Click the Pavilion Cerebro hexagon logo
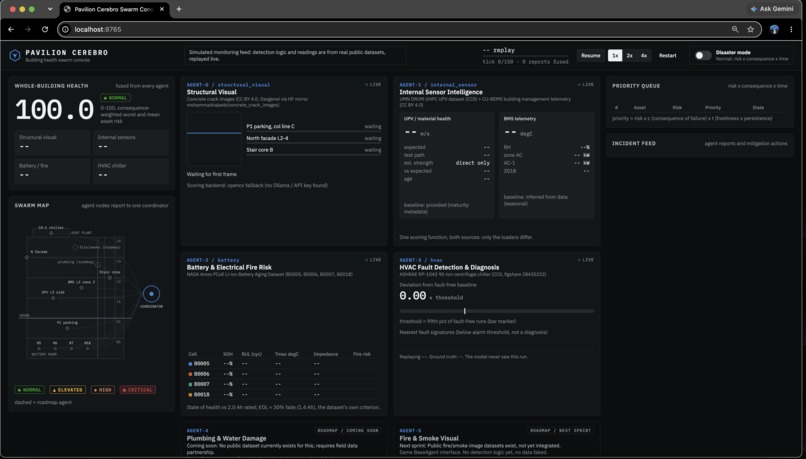Viewport: 806px width, 459px height. point(15,55)
